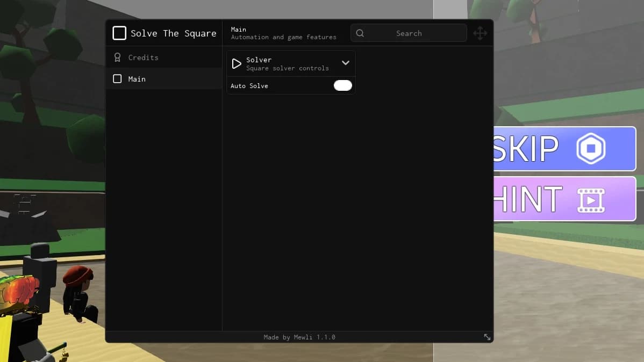
Task: Click the move window arrows icon
Action: click(x=480, y=33)
